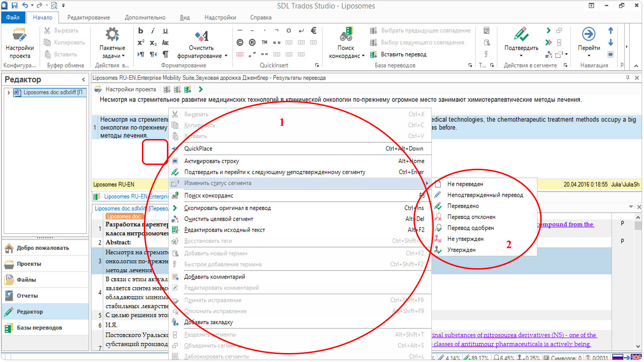Viewport: 644px width, 362px height.
Task: Switch to the View ribbon tab
Action: [185, 17]
